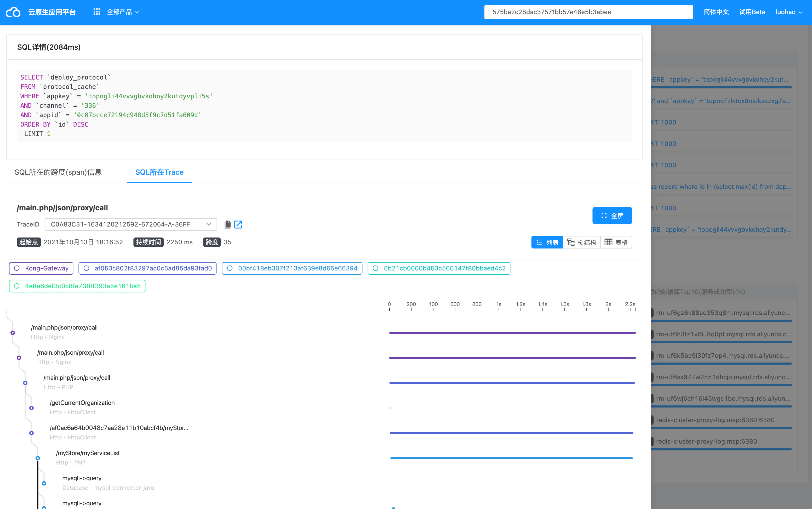This screenshot has width=812, height=509.
Task: Expand the 全部产品 products dropdown
Action: [x=123, y=12]
